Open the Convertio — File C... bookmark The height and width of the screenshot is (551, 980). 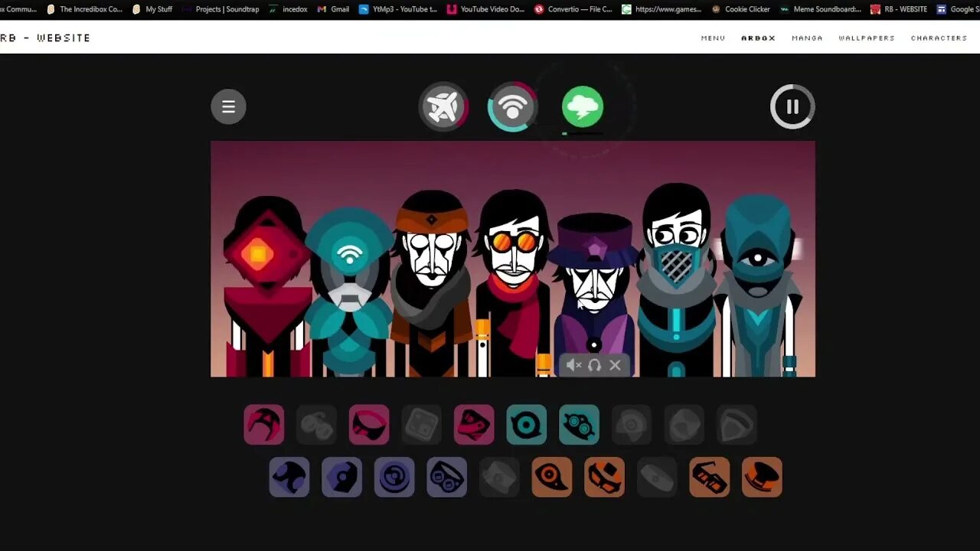(x=573, y=9)
